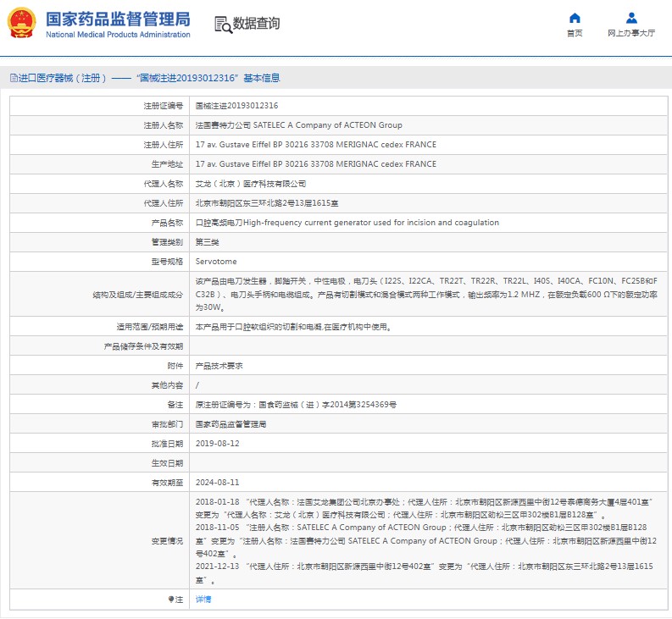This screenshot has width=672, height=619.
Task: Select approval date 2019-08-12
Action: click(x=217, y=444)
